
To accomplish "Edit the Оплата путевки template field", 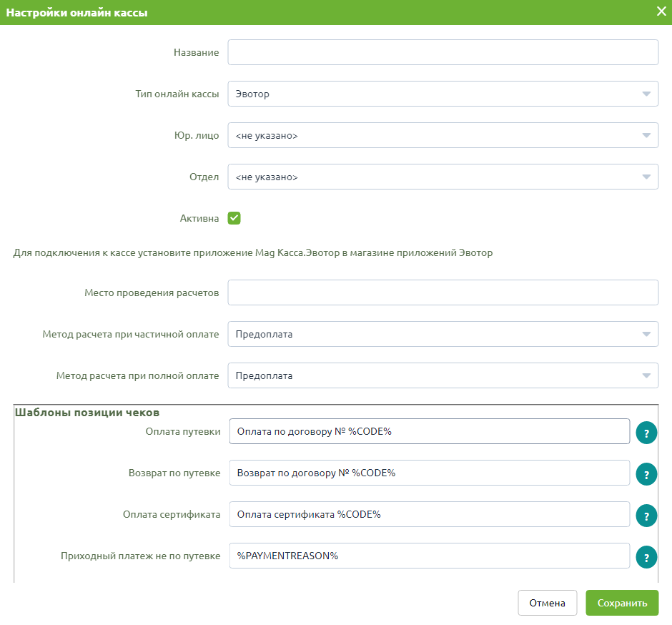I will [x=430, y=431].
